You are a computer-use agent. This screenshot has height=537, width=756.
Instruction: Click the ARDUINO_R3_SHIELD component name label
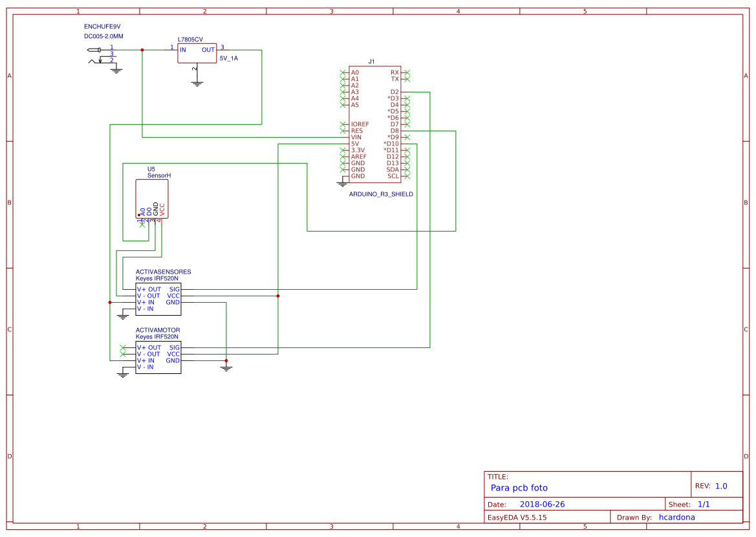pos(381,194)
